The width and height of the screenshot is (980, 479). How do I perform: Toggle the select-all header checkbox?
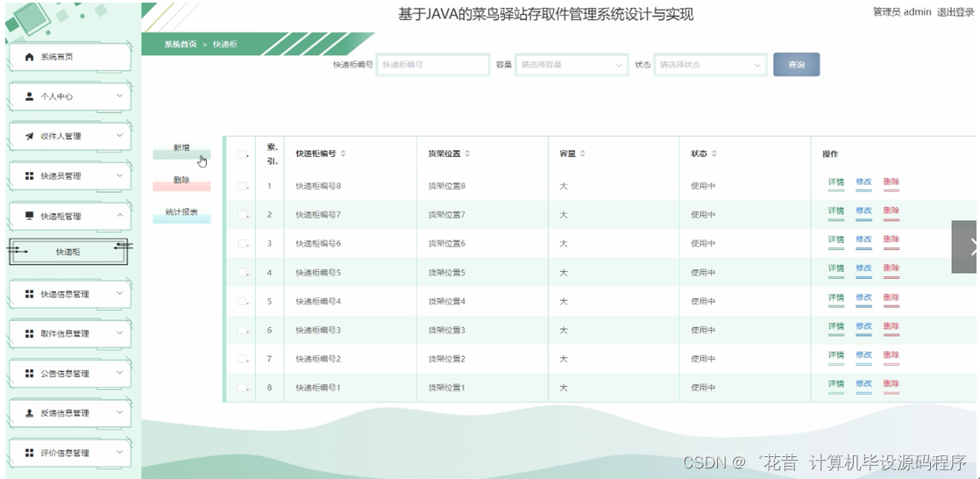point(243,154)
